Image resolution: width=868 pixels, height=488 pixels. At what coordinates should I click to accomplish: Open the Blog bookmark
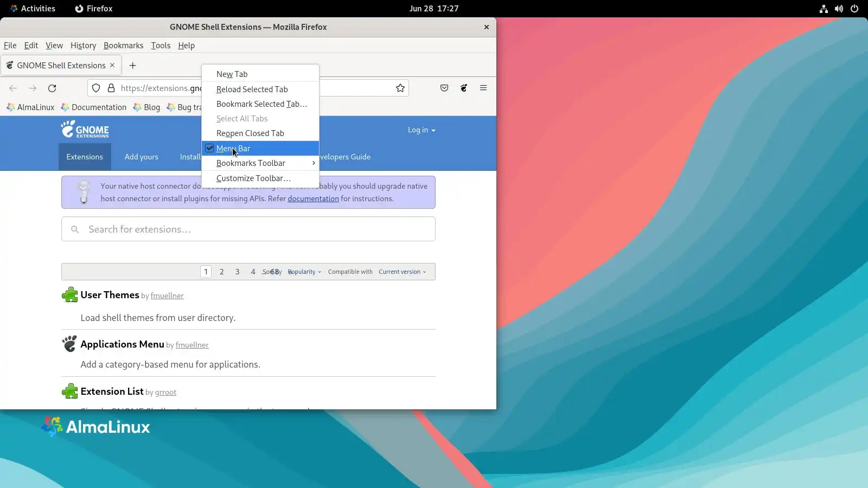[x=147, y=107]
